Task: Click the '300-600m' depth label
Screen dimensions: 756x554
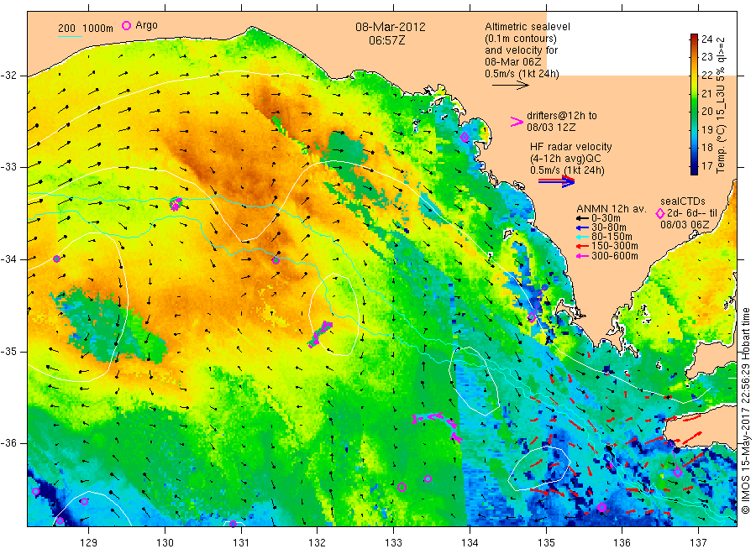Action: [614, 256]
